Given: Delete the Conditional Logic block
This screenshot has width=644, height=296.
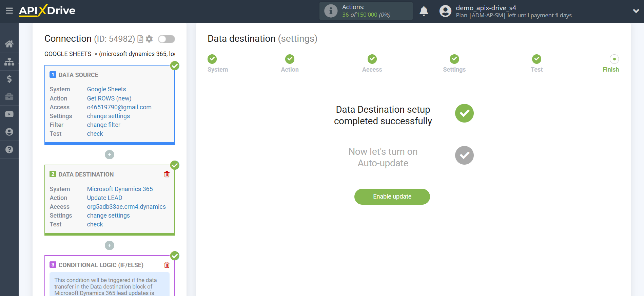Looking at the screenshot, I should [x=167, y=265].
